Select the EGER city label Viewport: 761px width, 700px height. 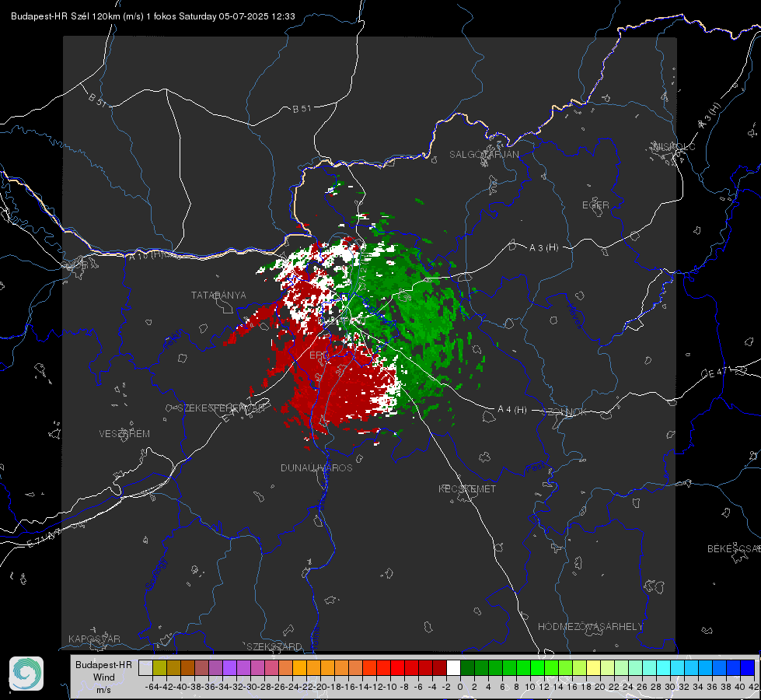(x=595, y=205)
